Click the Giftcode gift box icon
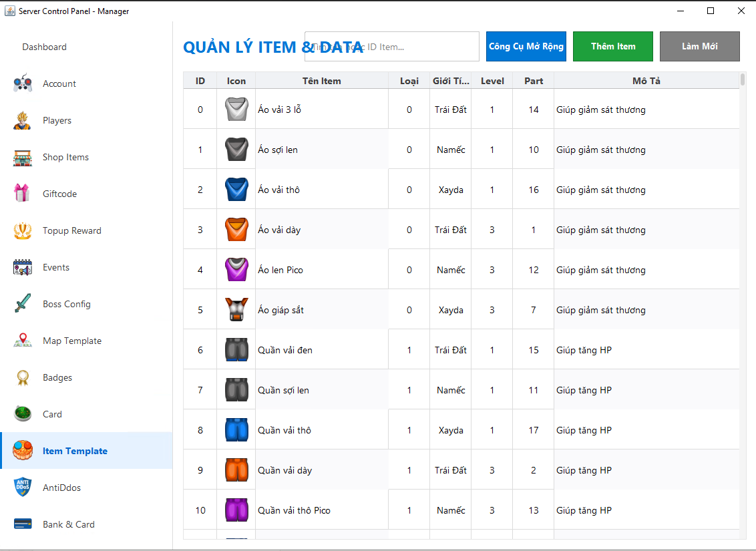This screenshot has width=756, height=551. click(22, 193)
